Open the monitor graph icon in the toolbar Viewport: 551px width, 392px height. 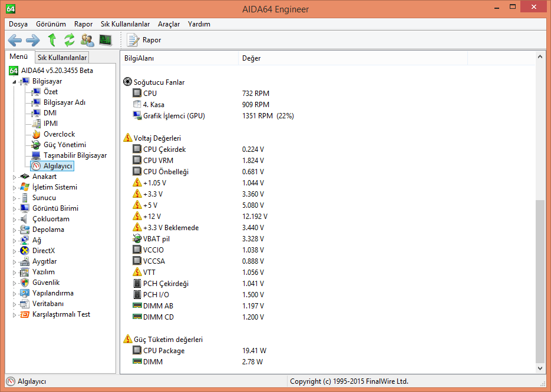[105, 40]
